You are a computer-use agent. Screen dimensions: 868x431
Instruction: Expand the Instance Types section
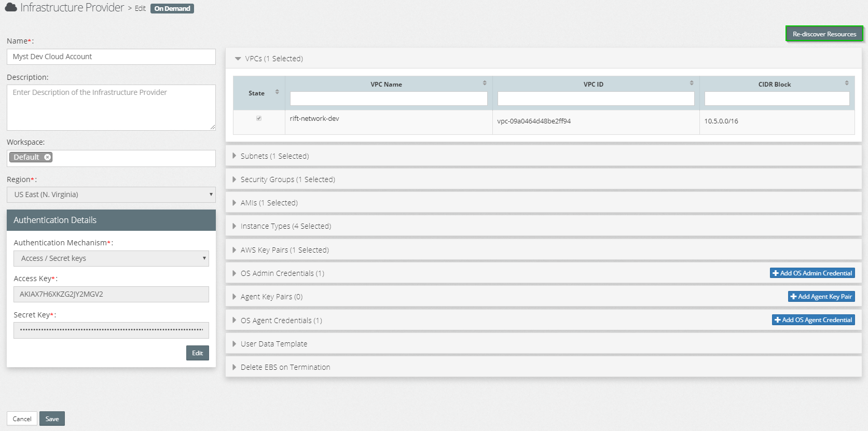tap(235, 226)
